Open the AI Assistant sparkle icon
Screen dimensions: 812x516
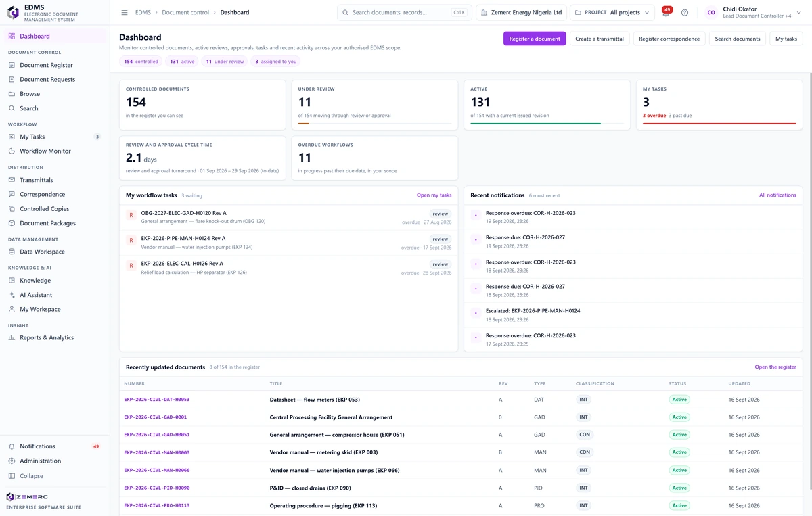click(12, 295)
